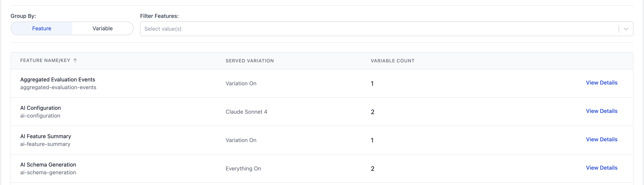644x185 pixels.
Task: Click the Feature Name/Key column header
Action: coord(45,60)
